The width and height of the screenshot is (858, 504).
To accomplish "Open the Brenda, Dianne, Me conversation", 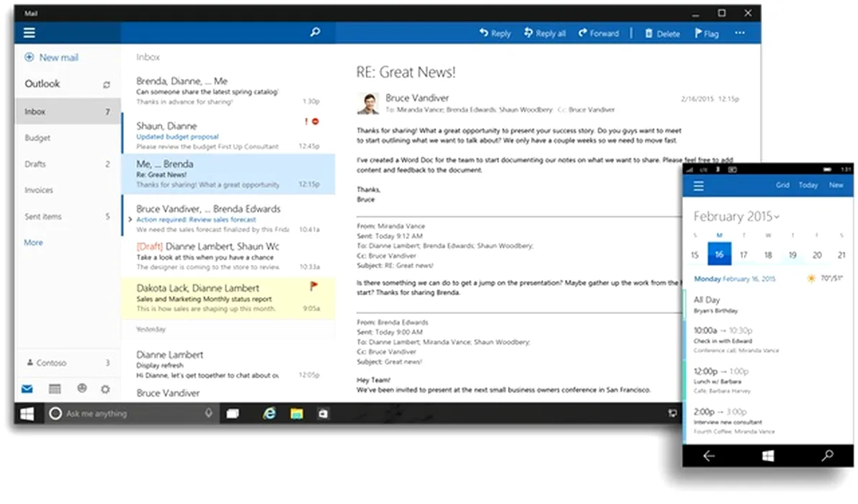I will [228, 91].
